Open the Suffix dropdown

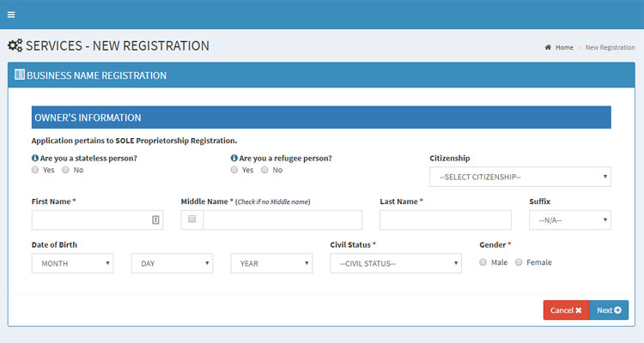[x=569, y=220]
